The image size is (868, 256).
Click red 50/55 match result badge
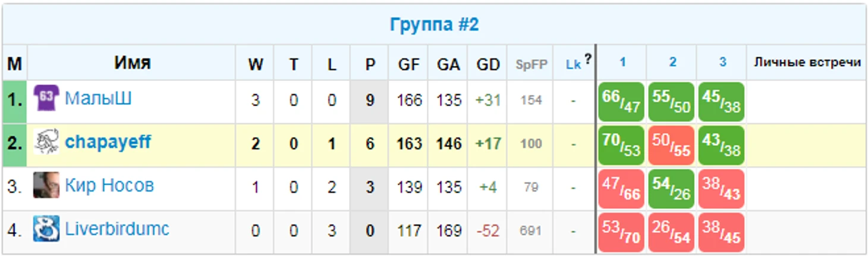click(671, 145)
